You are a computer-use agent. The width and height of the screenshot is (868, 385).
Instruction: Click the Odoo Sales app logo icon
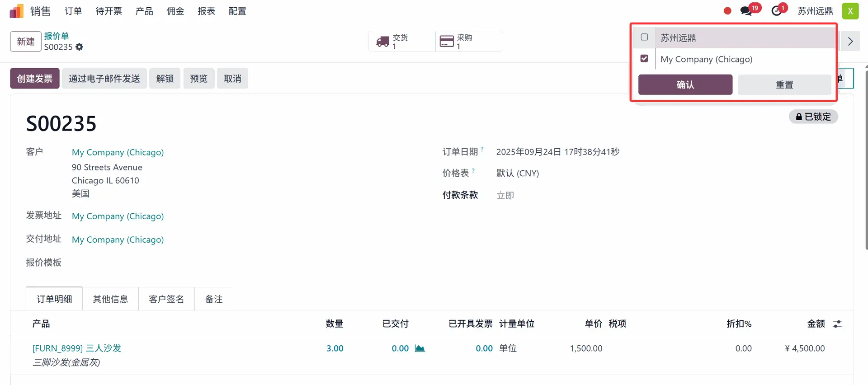(x=16, y=11)
